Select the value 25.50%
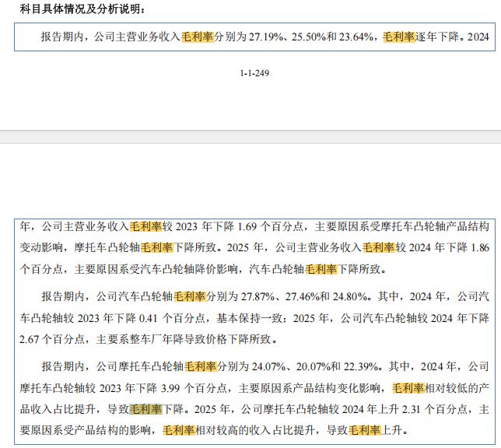 click(x=309, y=37)
